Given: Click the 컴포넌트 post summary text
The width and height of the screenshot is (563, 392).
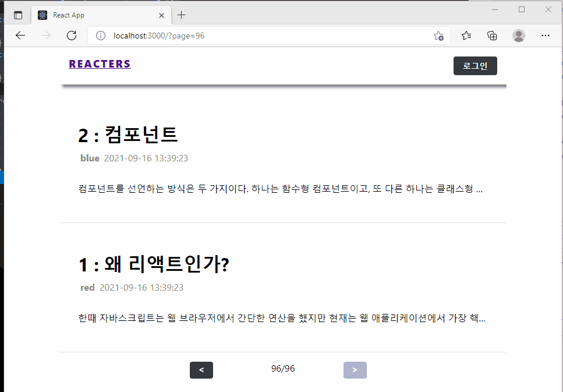Looking at the screenshot, I should pyautogui.click(x=281, y=189).
